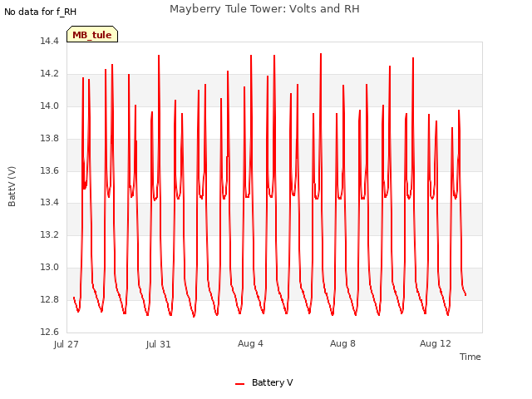Click the 13.8 y-axis tick label

[50, 139]
